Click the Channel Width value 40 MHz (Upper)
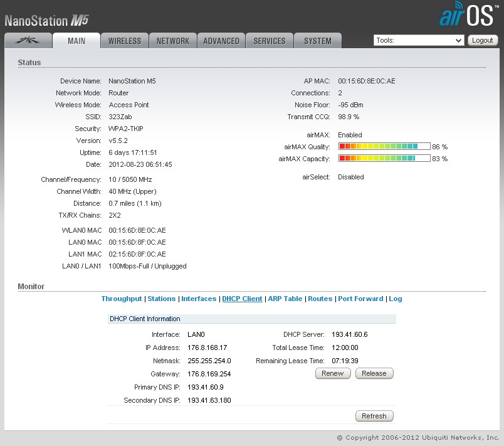 [132, 191]
